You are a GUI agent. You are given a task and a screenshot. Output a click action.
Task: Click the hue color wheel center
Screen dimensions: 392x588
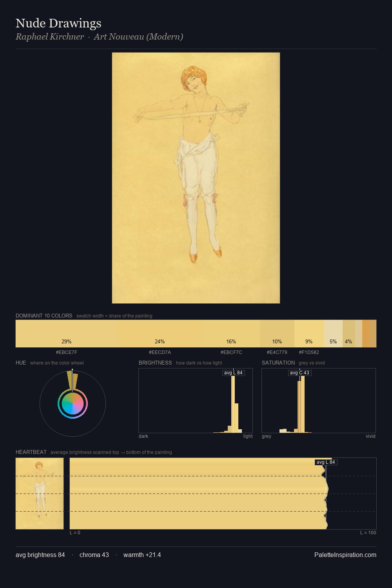click(x=73, y=404)
